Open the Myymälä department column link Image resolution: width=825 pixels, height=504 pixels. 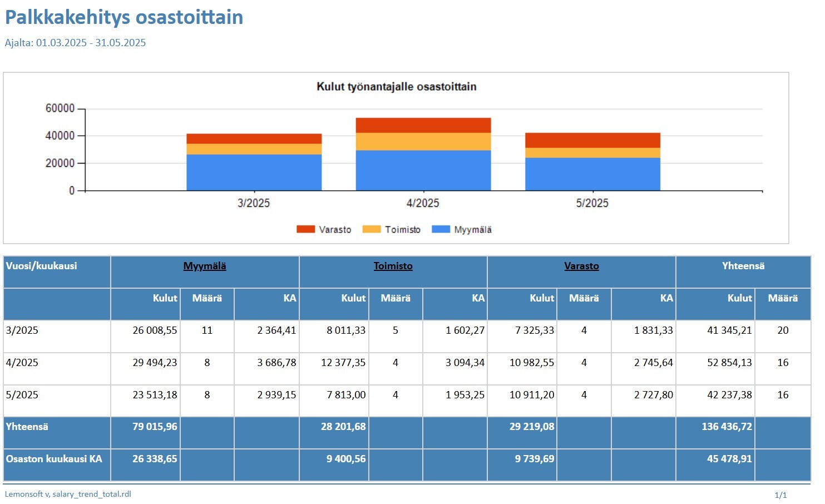205,266
